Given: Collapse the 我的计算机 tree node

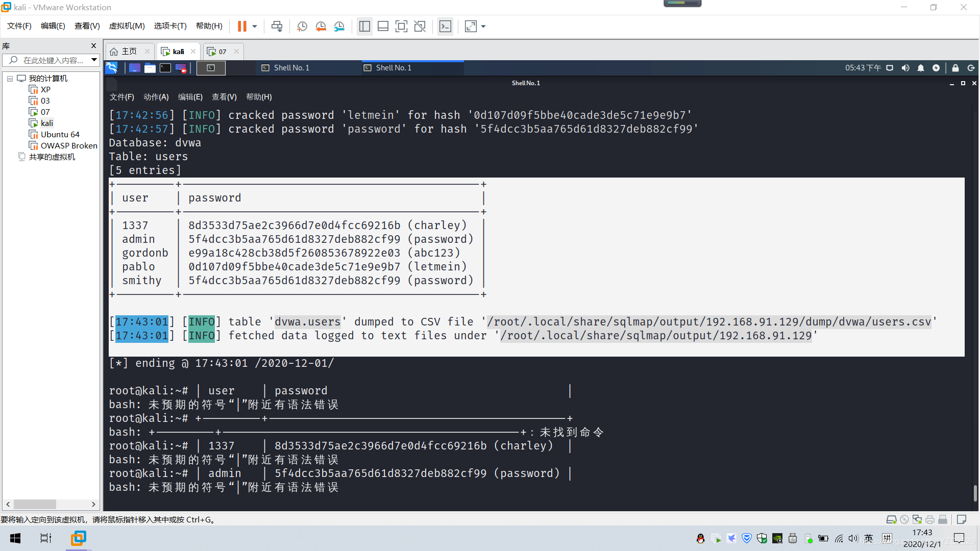Looking at the screenshot, I should [10, 79].
